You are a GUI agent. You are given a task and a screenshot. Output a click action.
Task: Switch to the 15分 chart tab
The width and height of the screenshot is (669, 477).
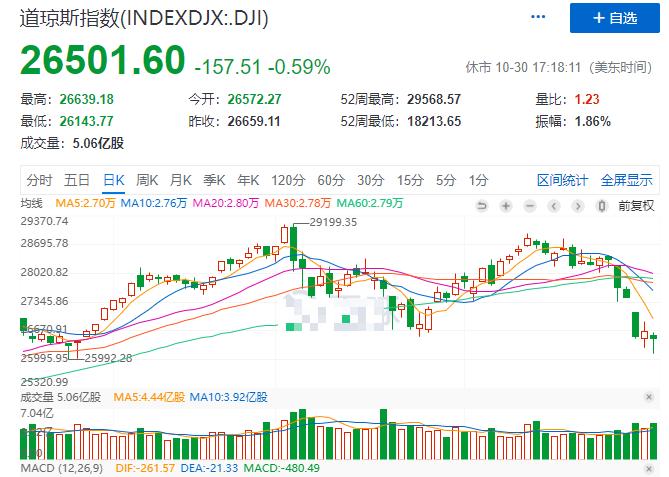[x=410, y=180]
